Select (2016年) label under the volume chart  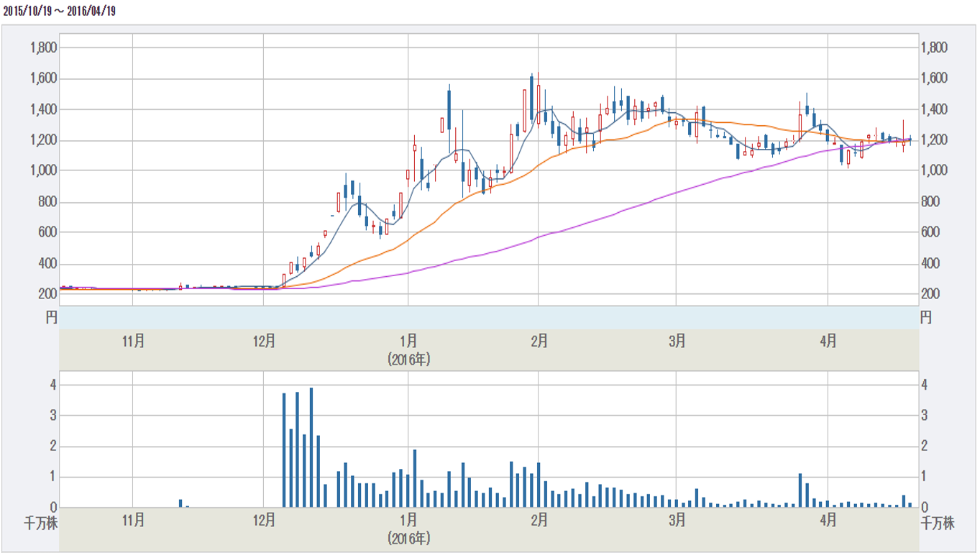tap(408, 537)
